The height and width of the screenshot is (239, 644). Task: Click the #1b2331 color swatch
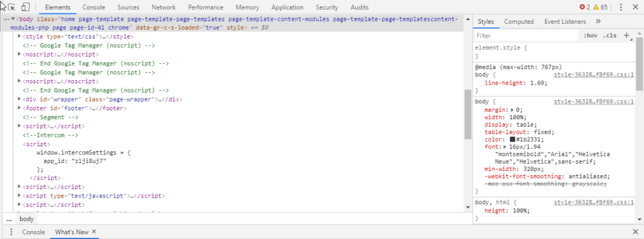point(512,139)
